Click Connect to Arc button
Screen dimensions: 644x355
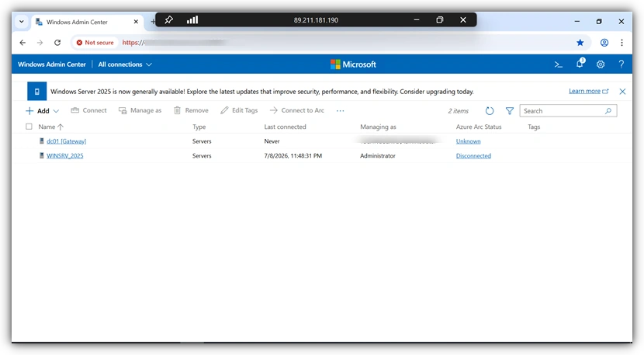tap(297, 110)
